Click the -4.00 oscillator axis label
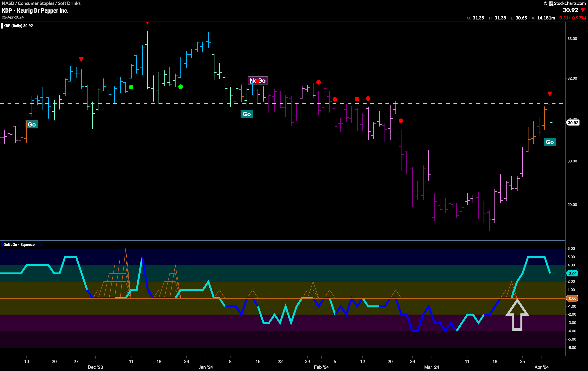The image size is (588, 371). pyautogui.click(x=571, y=331)
